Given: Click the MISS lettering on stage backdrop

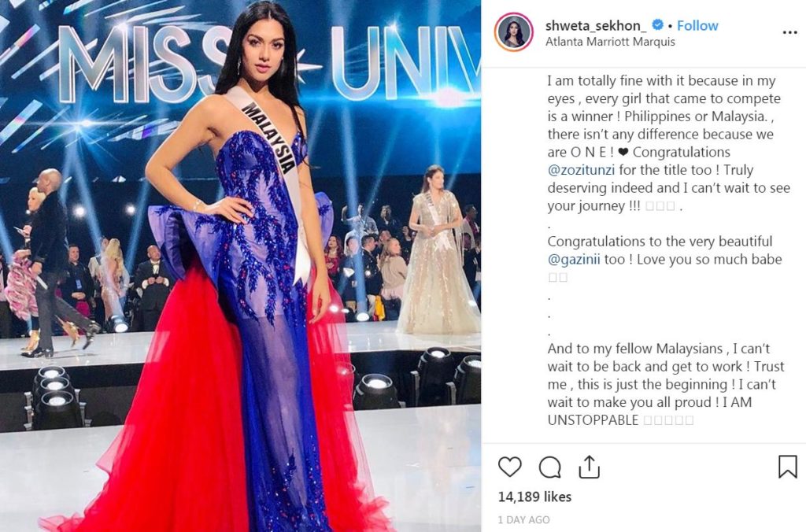Looking at the screenshot, I should click(144, 63).
